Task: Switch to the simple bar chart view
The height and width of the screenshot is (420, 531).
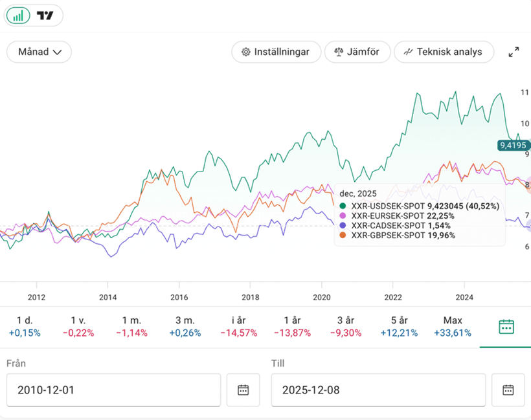Action: pos(19,16)
